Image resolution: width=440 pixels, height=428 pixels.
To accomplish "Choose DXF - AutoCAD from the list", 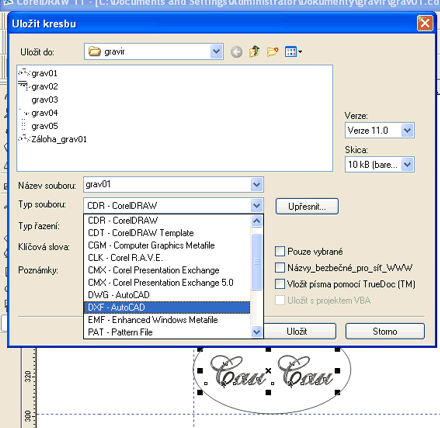I will click(x=167, y=307).
